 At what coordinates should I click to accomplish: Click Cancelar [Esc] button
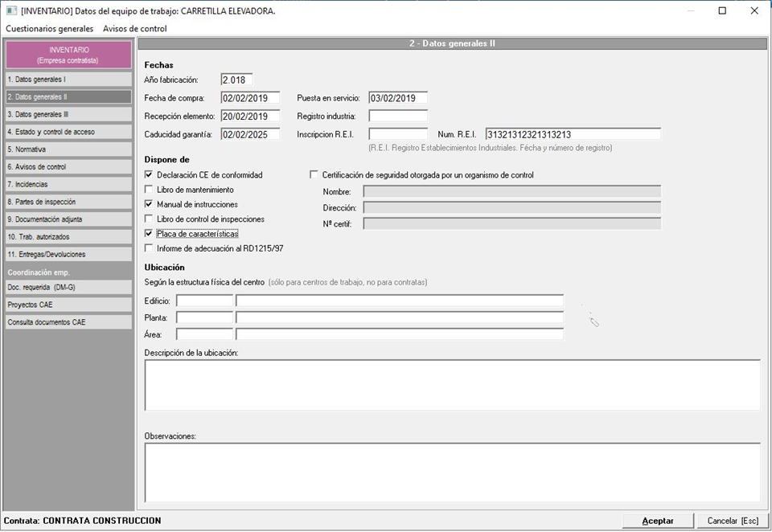733,521
